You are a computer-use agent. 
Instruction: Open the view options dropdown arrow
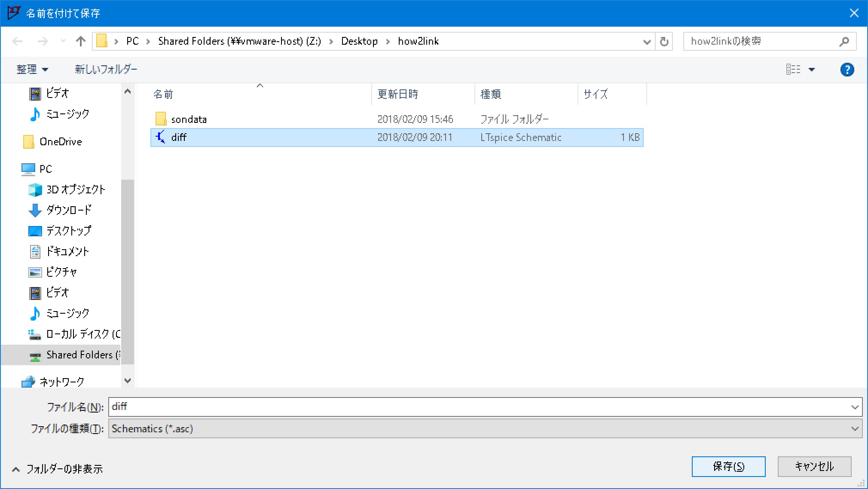812,69
